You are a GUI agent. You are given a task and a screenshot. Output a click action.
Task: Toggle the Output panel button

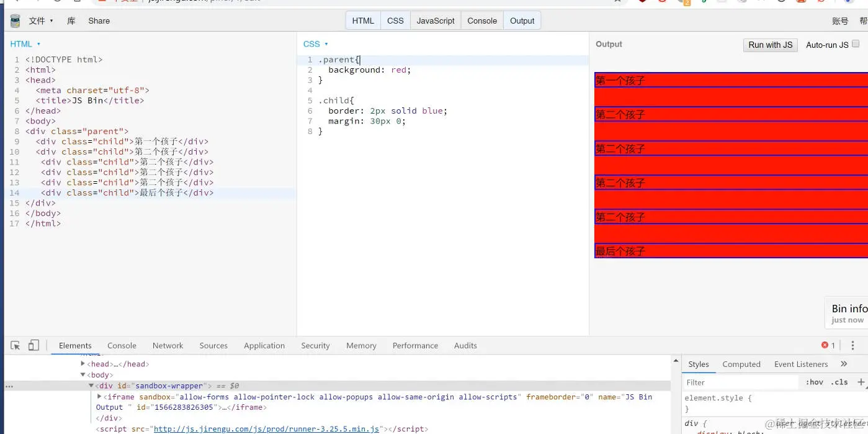(522, 20)
